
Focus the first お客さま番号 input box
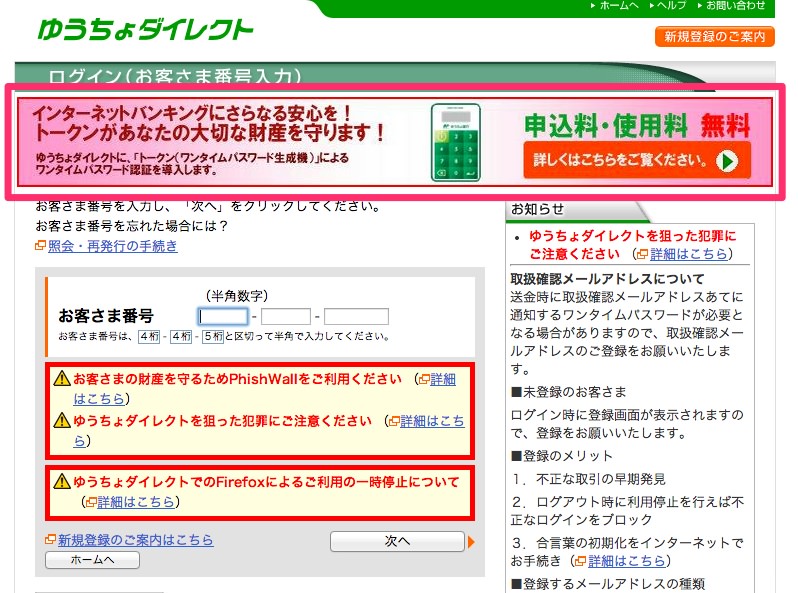[x=223, y=316]
